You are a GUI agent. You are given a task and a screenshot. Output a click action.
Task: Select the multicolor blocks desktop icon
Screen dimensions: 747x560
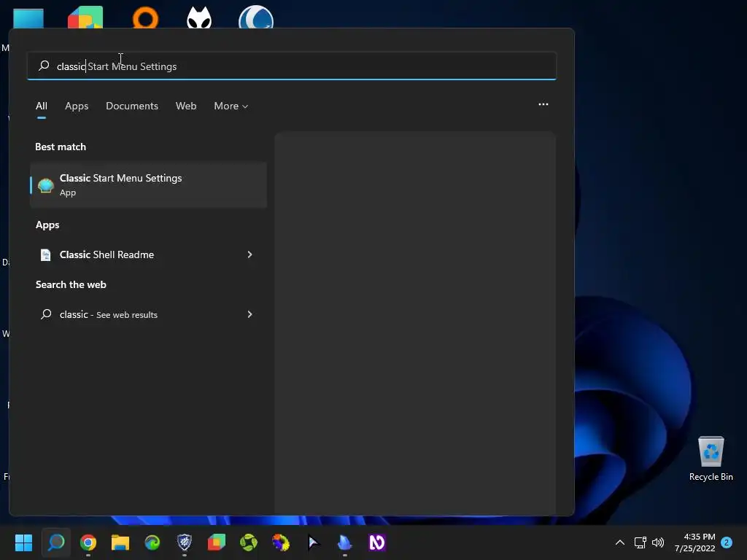click(85, 17)
